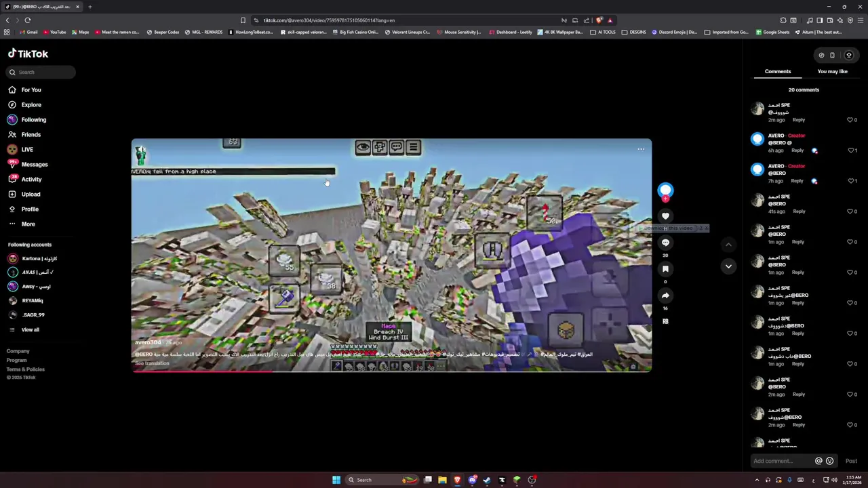Click the video progress bar
Viewport: 868px width, 488px height.
[x=391, y=371]
